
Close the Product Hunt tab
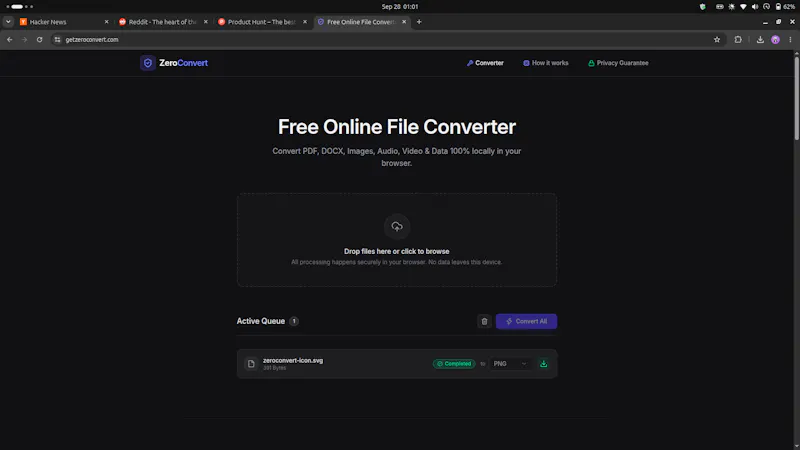(305, 22)
